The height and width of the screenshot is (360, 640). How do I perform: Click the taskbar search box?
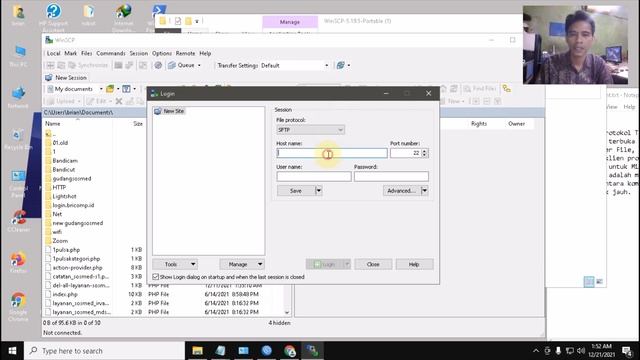(x=104, y=351)
